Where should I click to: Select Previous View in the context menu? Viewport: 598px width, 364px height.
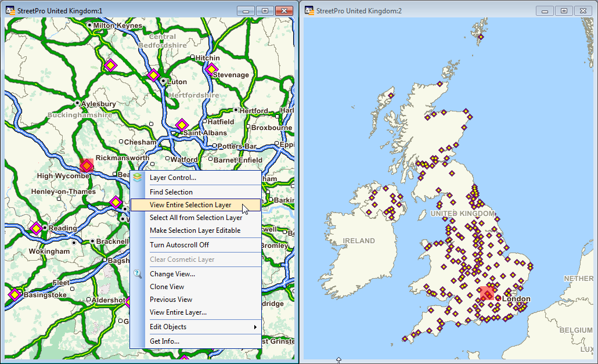pyautogui.click(x=196, y=299)
